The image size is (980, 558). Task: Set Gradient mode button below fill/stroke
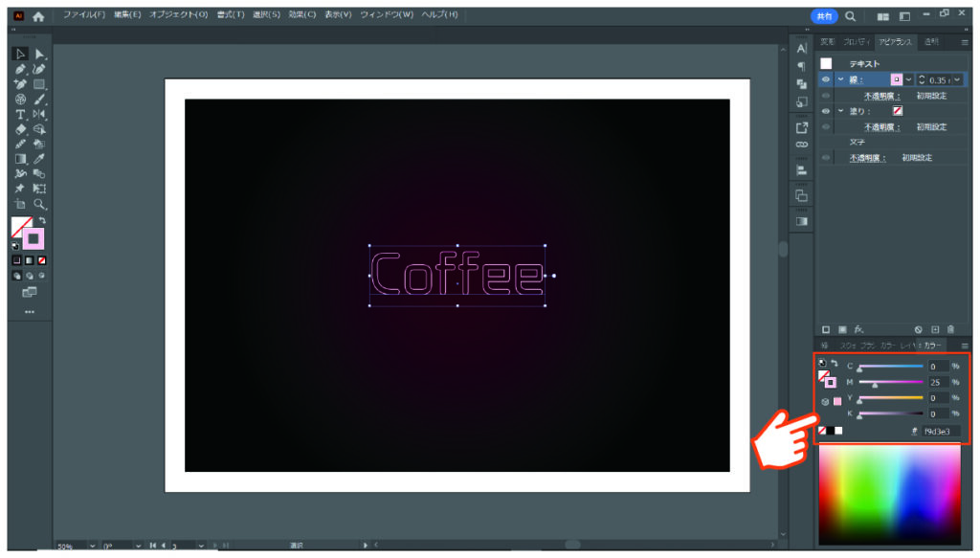(30, 260)
